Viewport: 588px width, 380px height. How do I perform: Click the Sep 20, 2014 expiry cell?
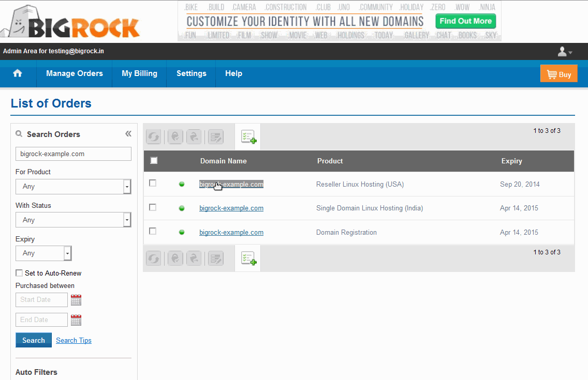(x=520, y=184)
